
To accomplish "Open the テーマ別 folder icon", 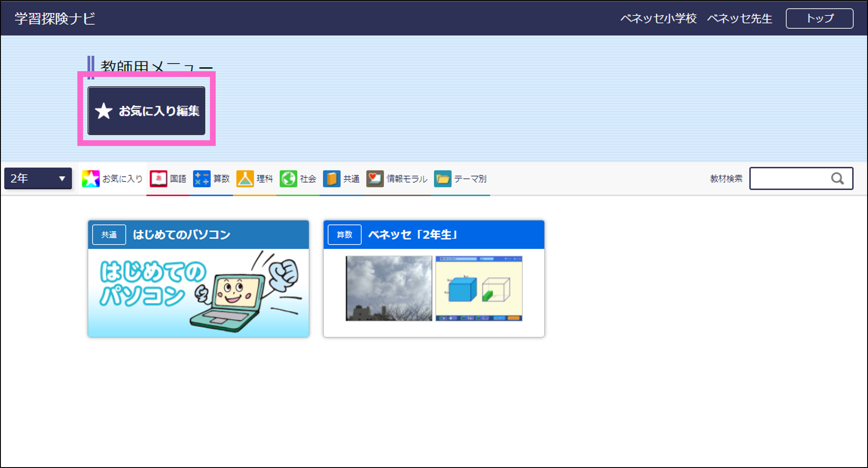I will click(x=442, y=178).
